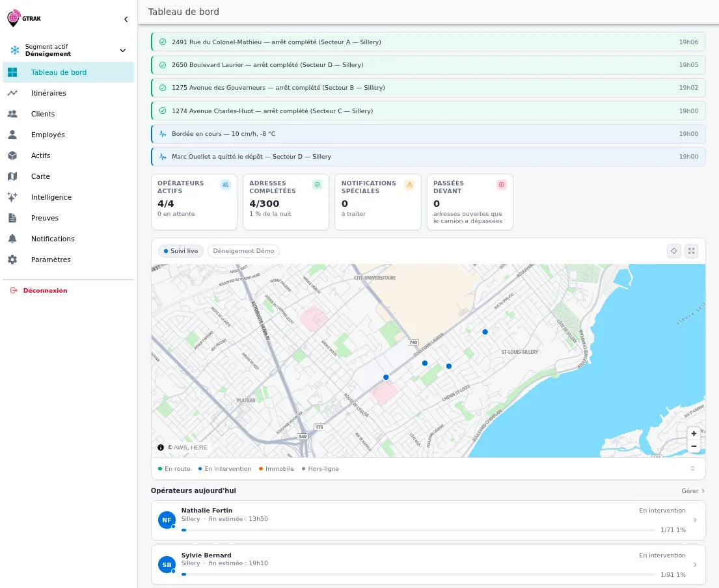Click the logout arrow icon beside Déconnexion
This screenshot has width=719, height=588.
pyautogui.click(x=14, y=291)
